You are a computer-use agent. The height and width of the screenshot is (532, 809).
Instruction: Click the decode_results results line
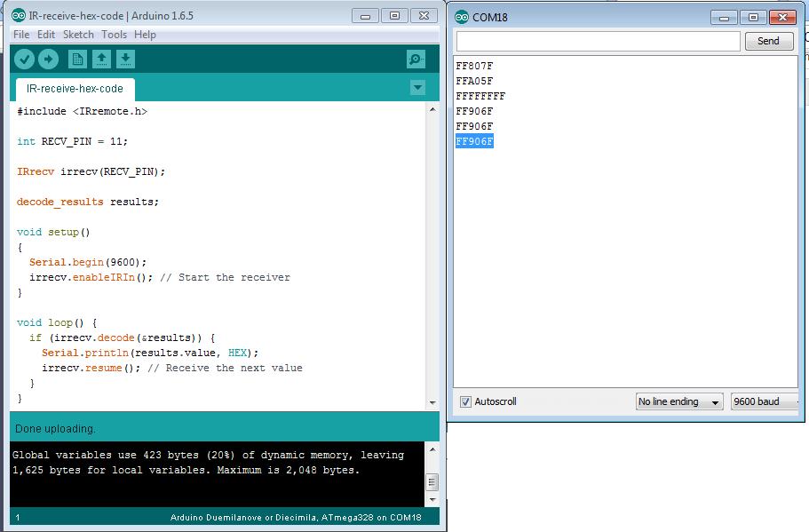88,202
